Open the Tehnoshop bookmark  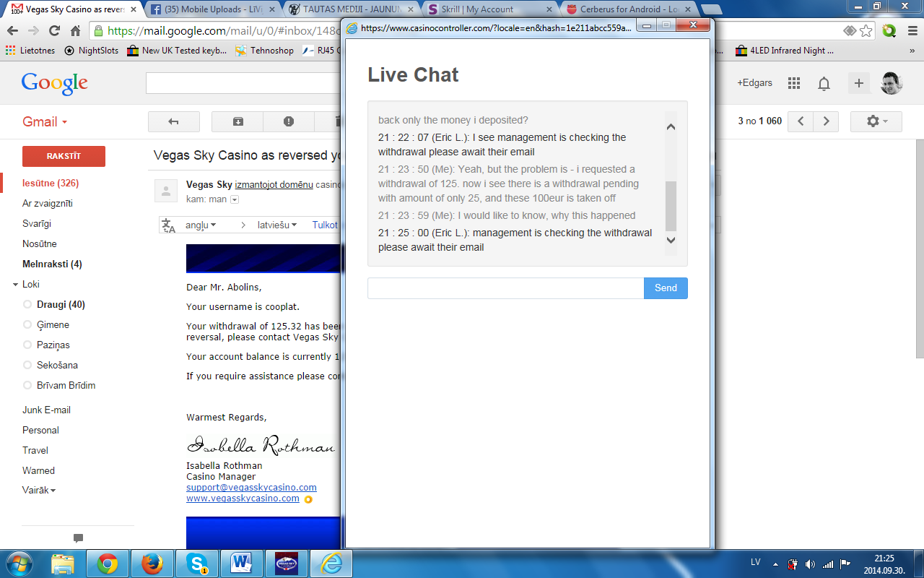264,51
